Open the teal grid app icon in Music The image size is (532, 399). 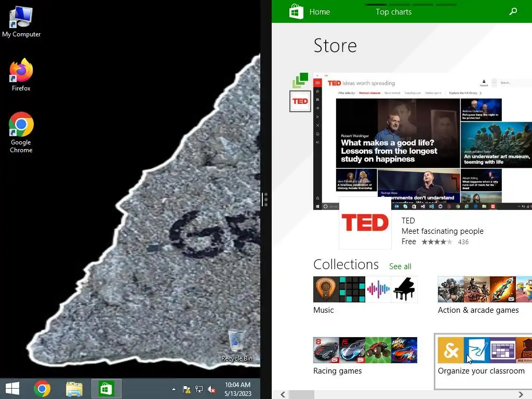(352, 289)
